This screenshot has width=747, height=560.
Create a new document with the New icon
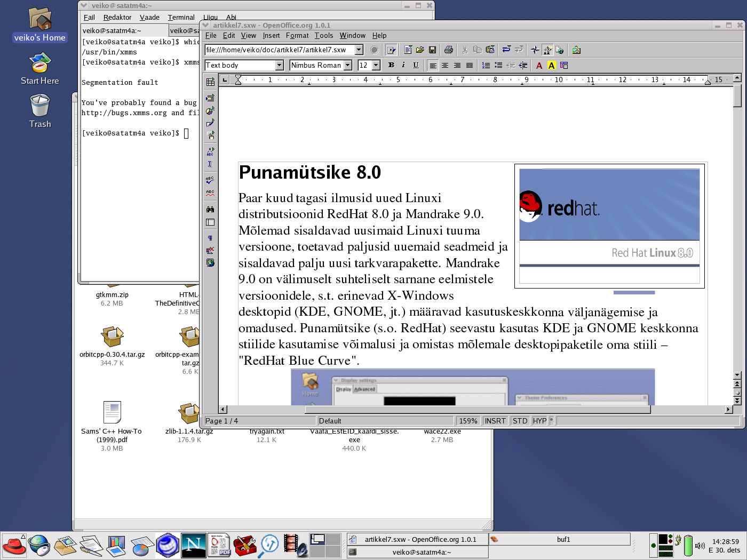[x=408, y=50]
